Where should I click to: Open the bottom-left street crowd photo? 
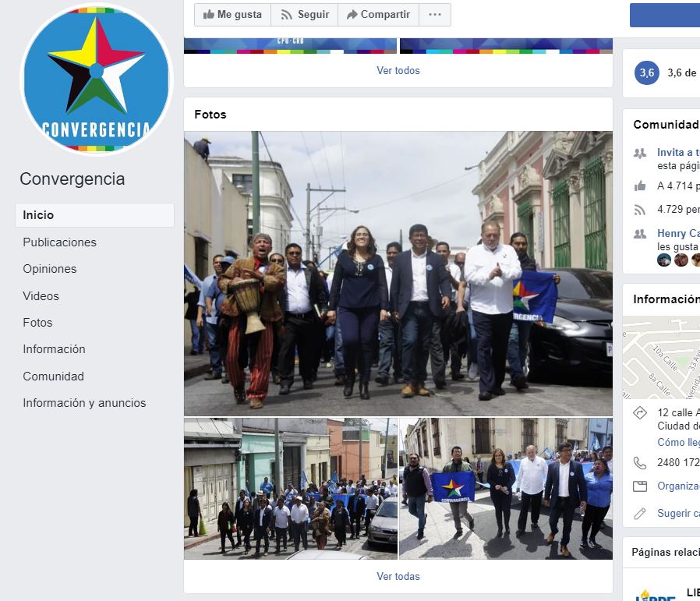[x=290, y=489]
